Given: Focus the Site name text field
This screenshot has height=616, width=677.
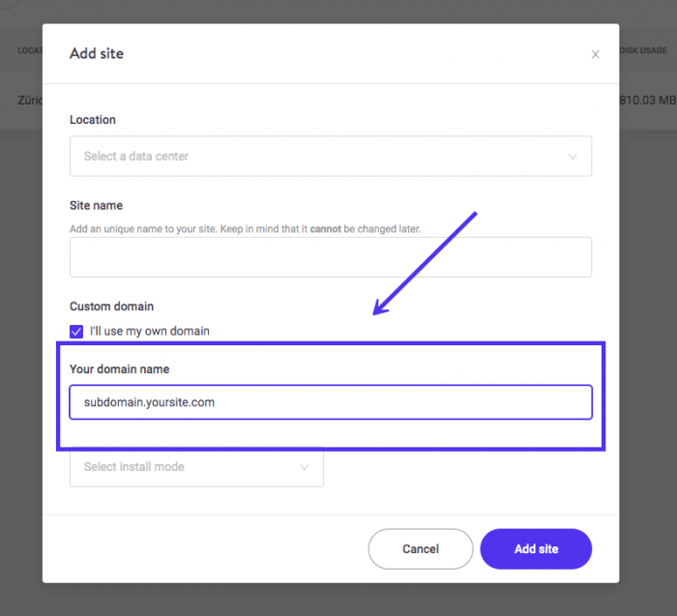Looking at the screenshot, I should pyautogui.click(x=330, y=257).
